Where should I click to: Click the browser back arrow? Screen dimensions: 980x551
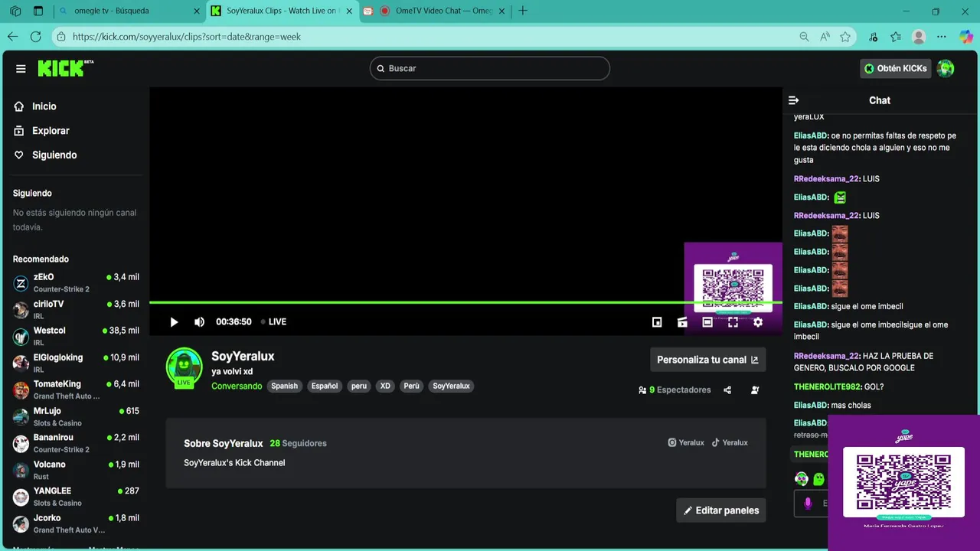pos(13,37)
